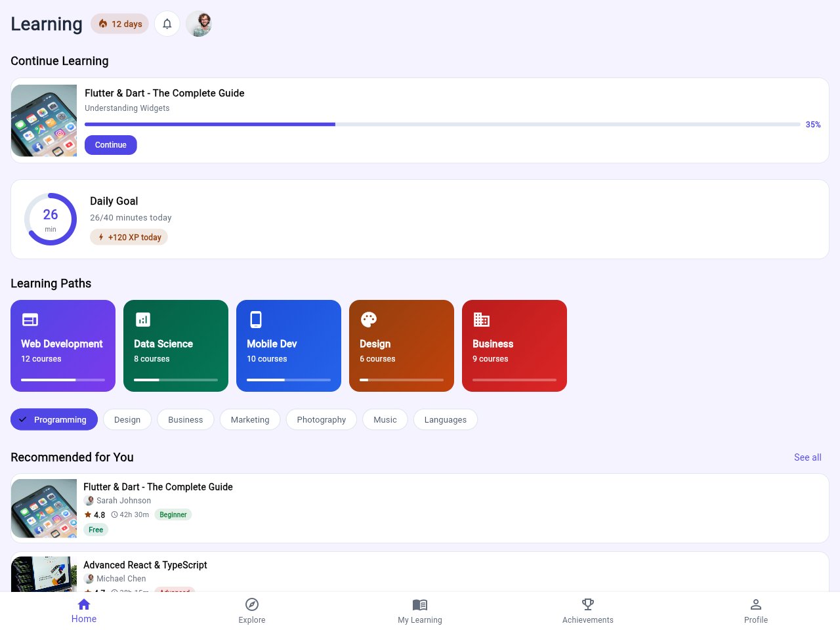Click instructor name Sarah Johnson
840x630 pixels.
click(x=123, y=501)
